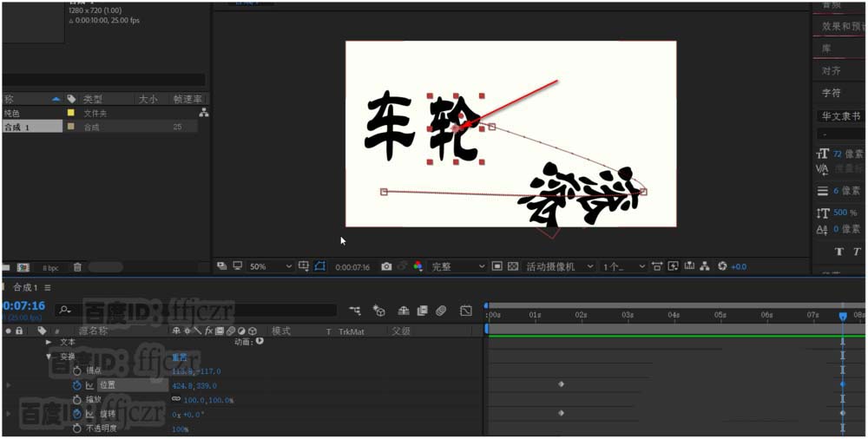Toggle the scale constrain proportions link icon
This screenshot has height=439, width=868.
click(176, 399)
